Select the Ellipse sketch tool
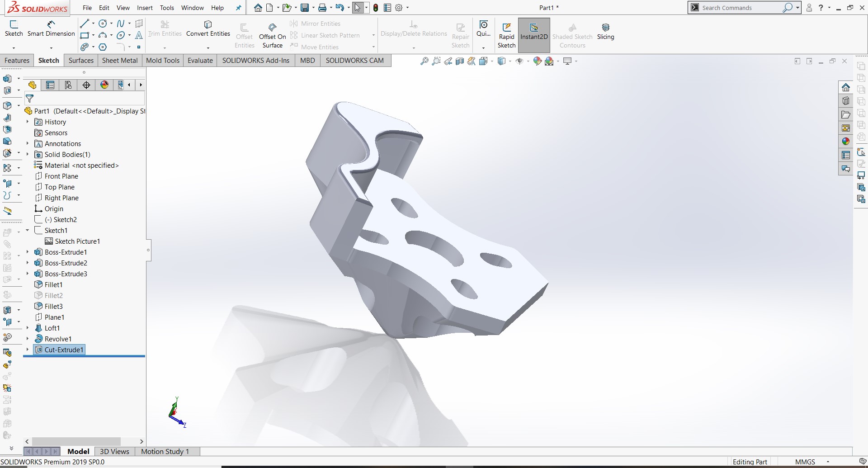Viewport: 868px width, 468px height. point(121,35)
